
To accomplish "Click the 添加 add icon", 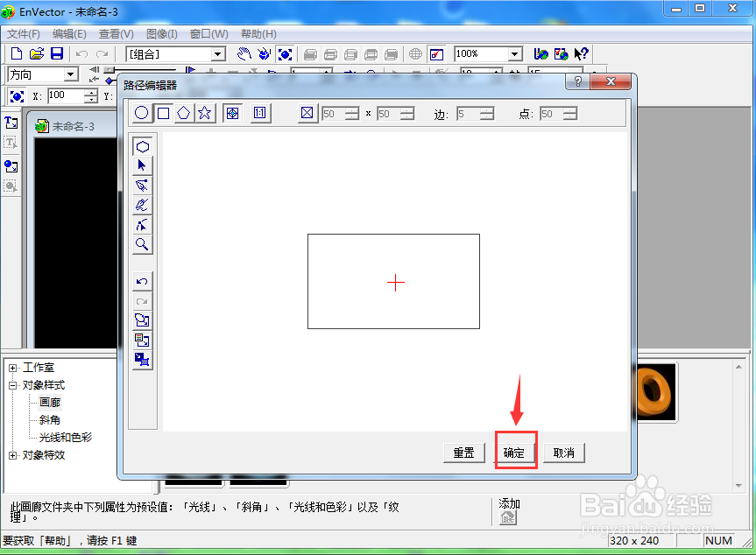I will click(508, 518).
